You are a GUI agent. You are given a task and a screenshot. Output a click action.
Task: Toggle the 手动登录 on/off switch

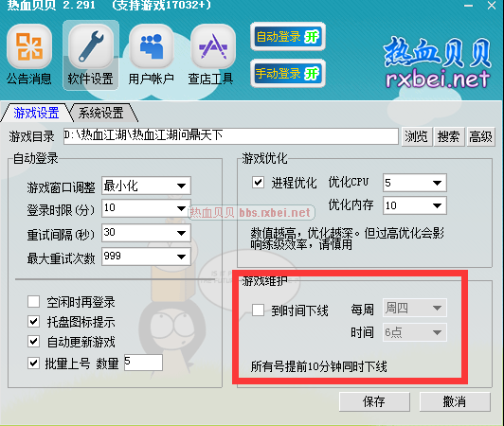pyautogui.click(x=288, y=74)
